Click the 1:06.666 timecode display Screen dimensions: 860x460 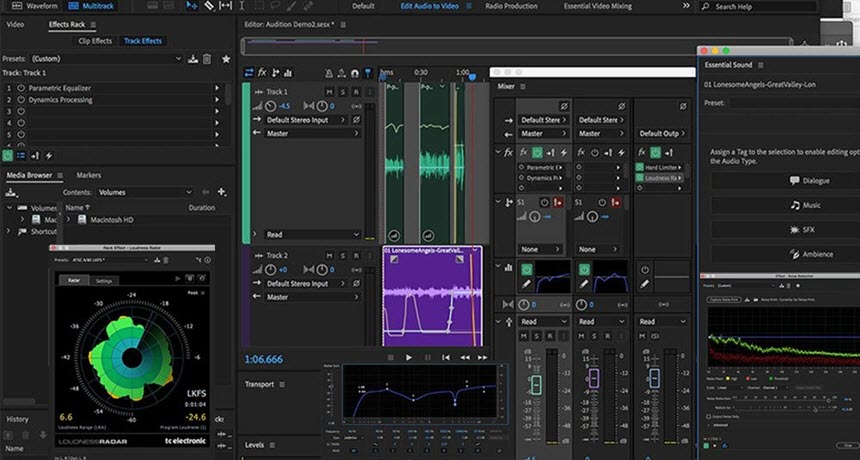tap(264, 359)
